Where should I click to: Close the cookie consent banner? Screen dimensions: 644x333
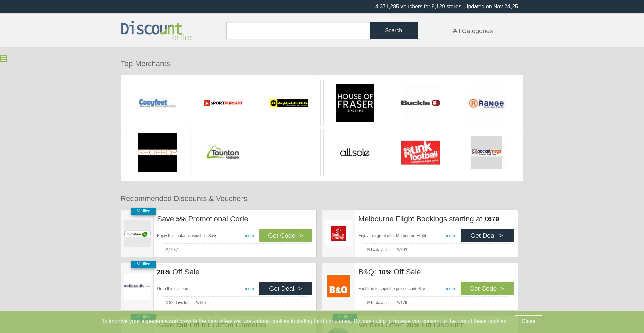pos(528,321)
